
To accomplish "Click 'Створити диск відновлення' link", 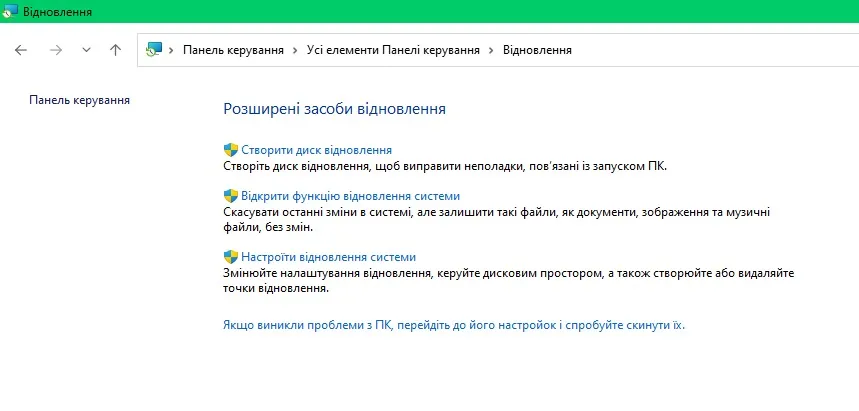I will pyautogui.click(x=317, y=150).
